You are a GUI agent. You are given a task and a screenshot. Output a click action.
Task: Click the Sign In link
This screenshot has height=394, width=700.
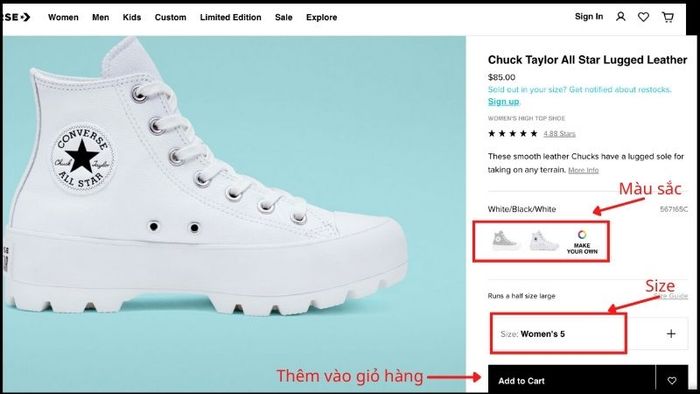[x=589, y=17]
